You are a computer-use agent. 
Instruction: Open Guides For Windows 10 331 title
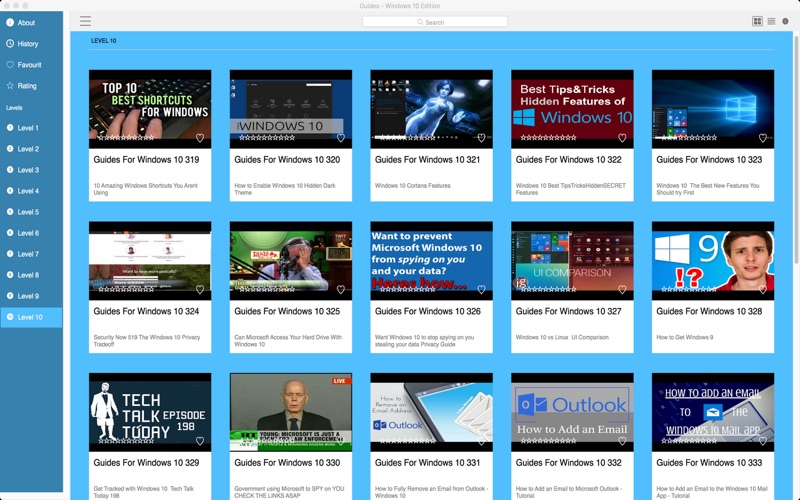[x=427, y=463]
